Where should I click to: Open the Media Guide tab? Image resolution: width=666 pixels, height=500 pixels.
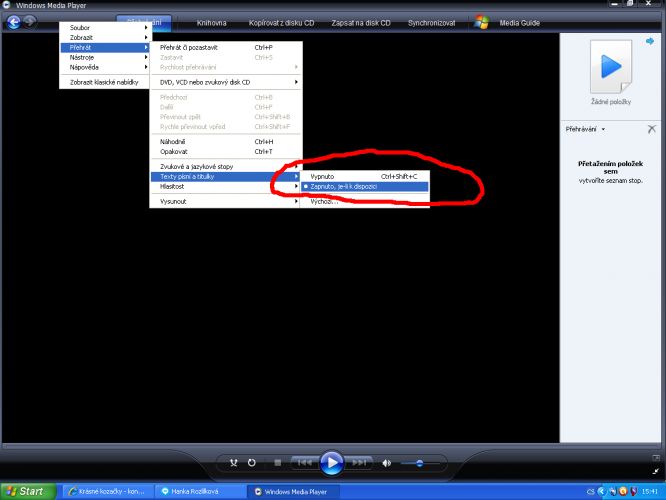coord(519,23)
